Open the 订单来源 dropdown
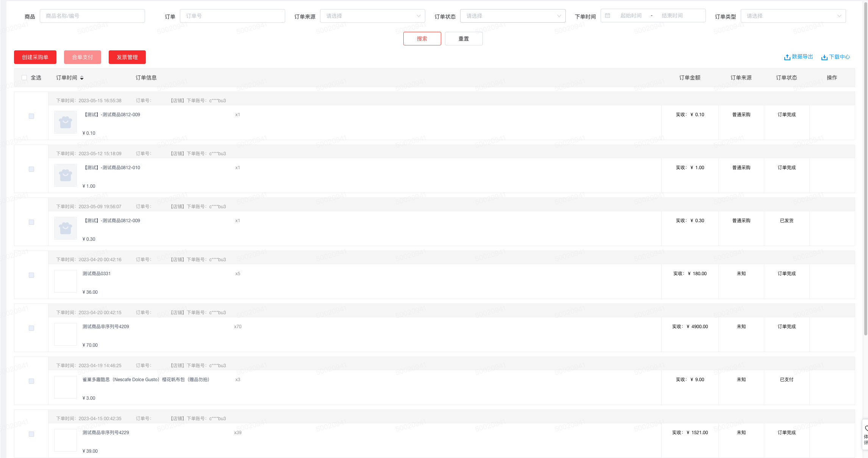 [373, 16]
